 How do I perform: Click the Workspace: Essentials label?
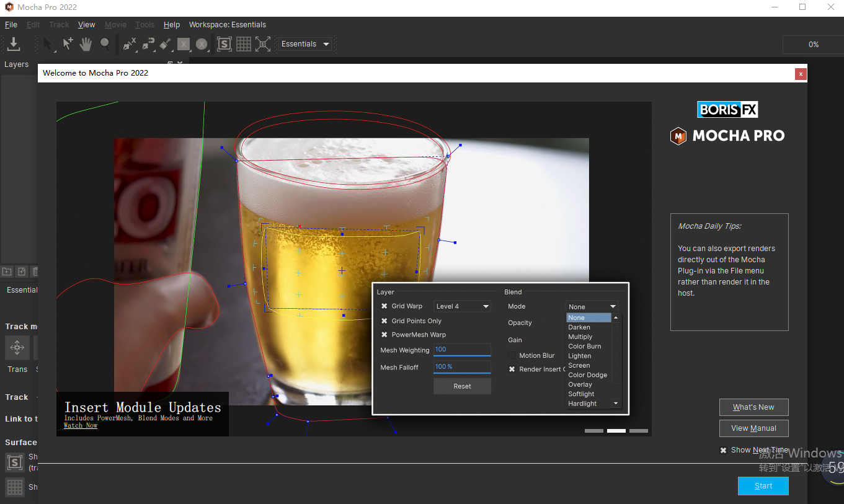(x=228, y=25)
